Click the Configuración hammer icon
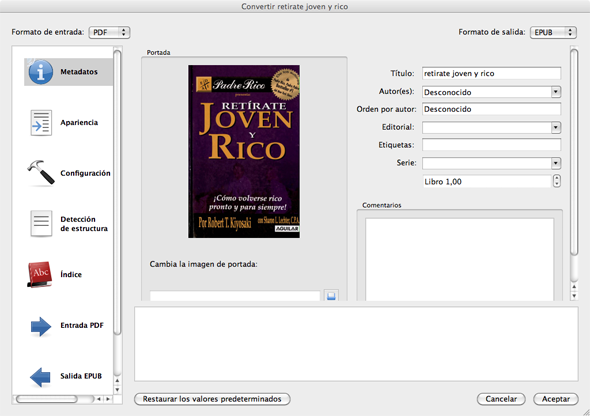The height and width of the screenshot is (416, 590). (41, 173)
